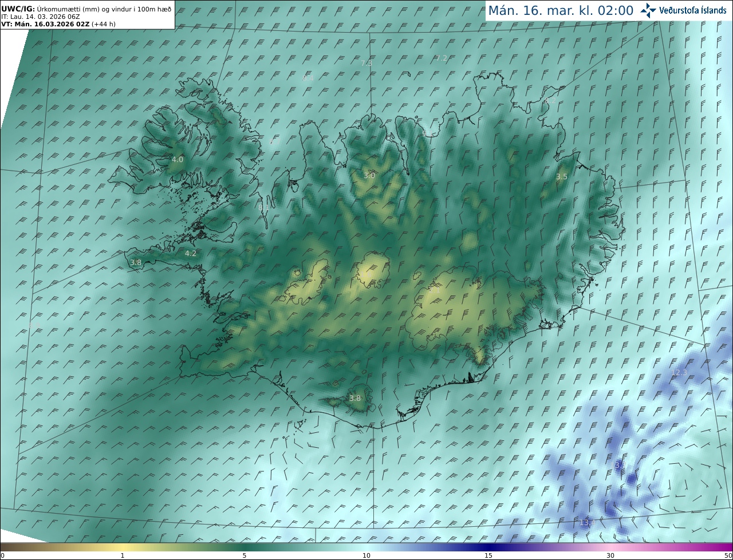The image size is (733, 560).
Task: Click the 7.2 value north of Iceland
Action: (441, 58)
